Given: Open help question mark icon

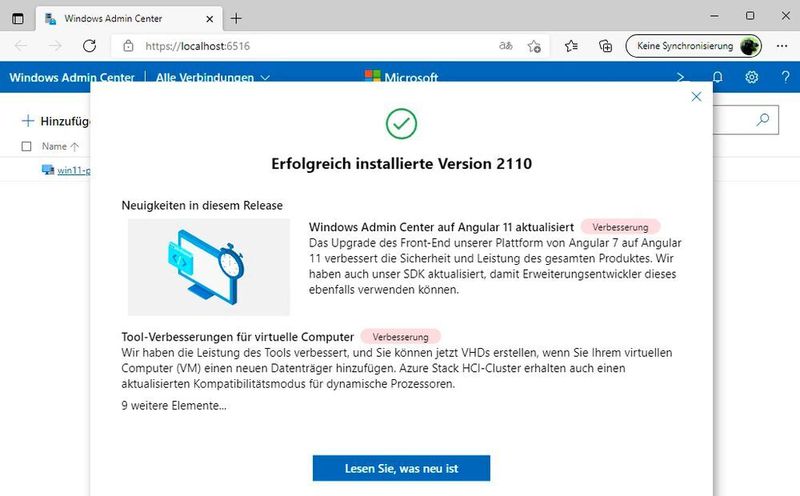Looking at the screenshot, I should tap(785, 77).
